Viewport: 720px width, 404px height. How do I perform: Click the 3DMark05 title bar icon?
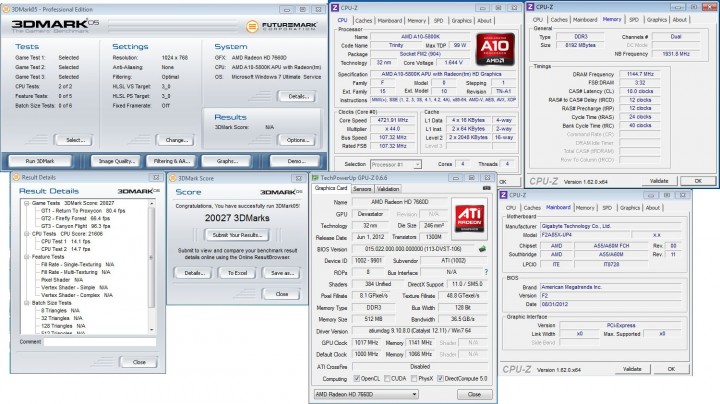[6, 9]
